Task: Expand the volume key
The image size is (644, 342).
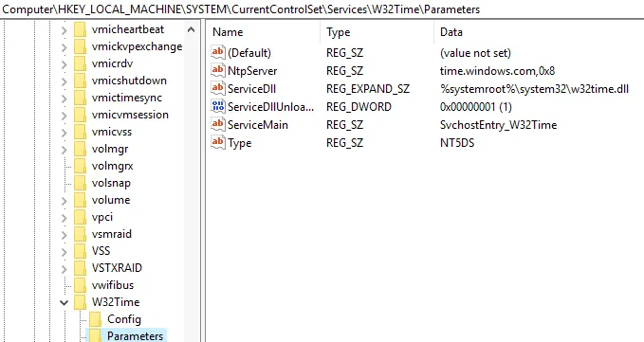Action: [x=64, y=201]
